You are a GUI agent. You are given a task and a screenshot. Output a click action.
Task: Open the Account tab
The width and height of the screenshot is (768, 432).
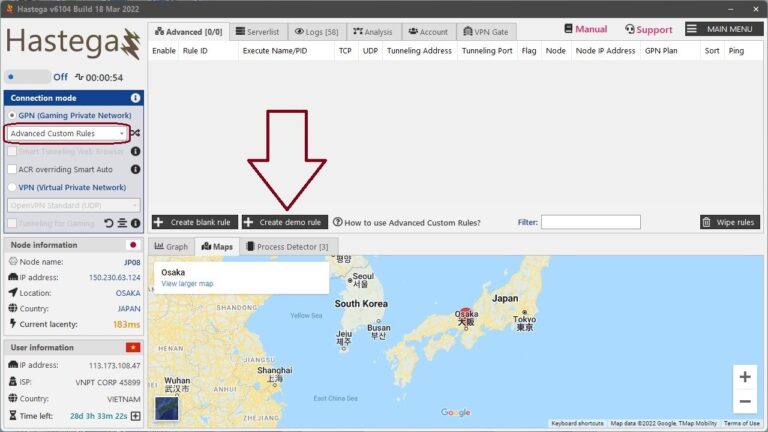coord(429,32)
